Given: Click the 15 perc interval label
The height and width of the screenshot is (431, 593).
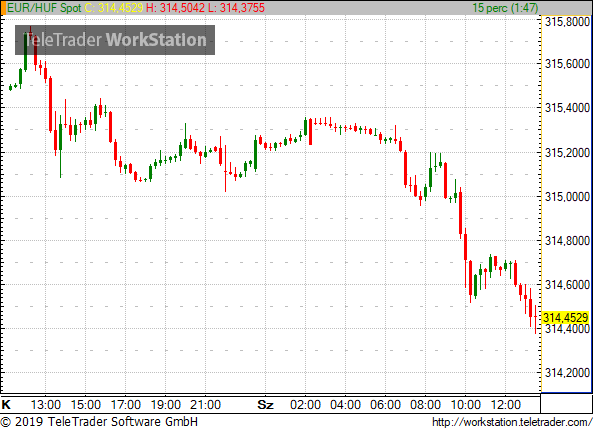Looking at the screenshot, I should [x=505, y=8].
